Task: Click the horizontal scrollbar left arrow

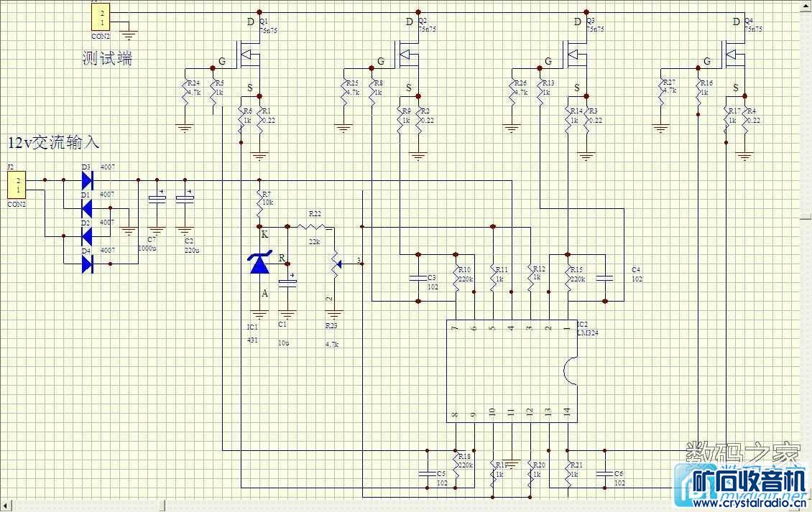Action: click(x=5, y=505)
